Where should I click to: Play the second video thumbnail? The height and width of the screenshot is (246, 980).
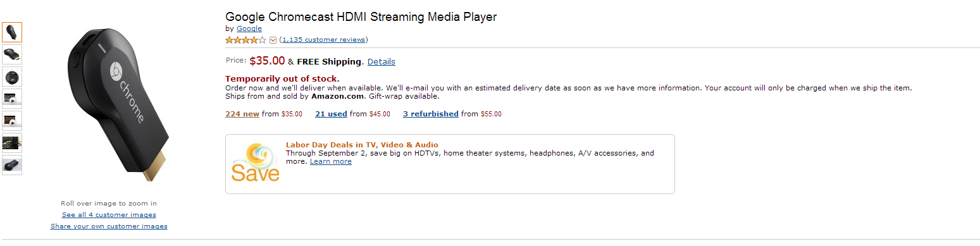[12, 121]
